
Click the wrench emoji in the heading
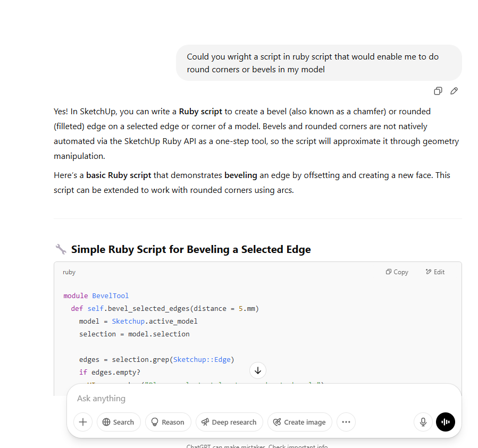point(61,249)
